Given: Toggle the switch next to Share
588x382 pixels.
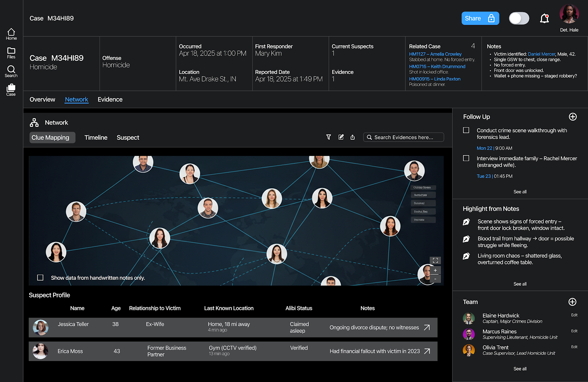Looking at the screenshot, I should click(519, 18).
